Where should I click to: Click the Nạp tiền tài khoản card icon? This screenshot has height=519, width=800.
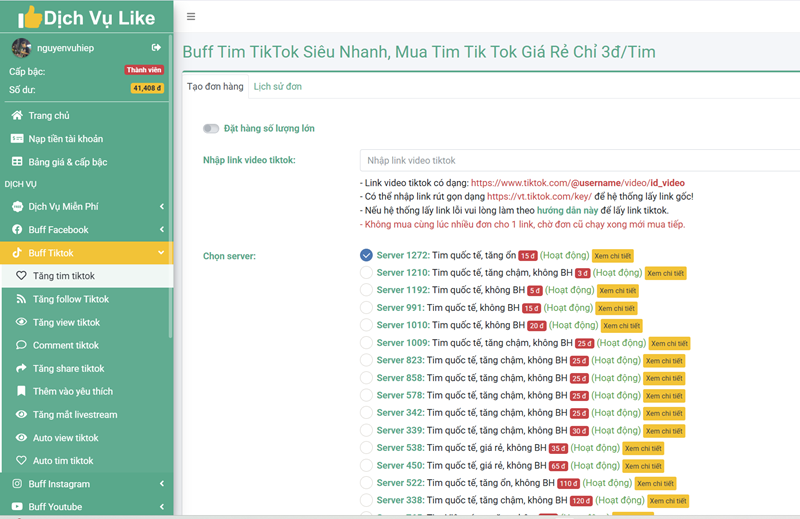coord(17,138)
